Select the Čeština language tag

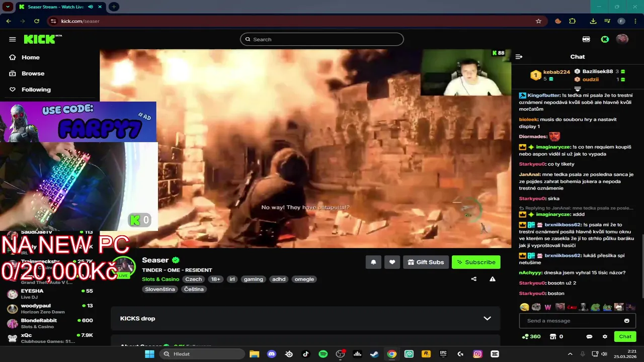point(194,289)
